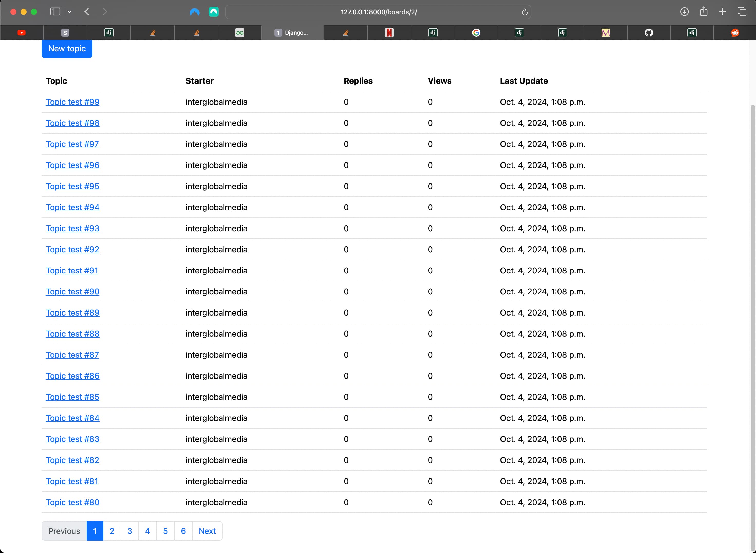Open Topic test #99

click(73, 102)
